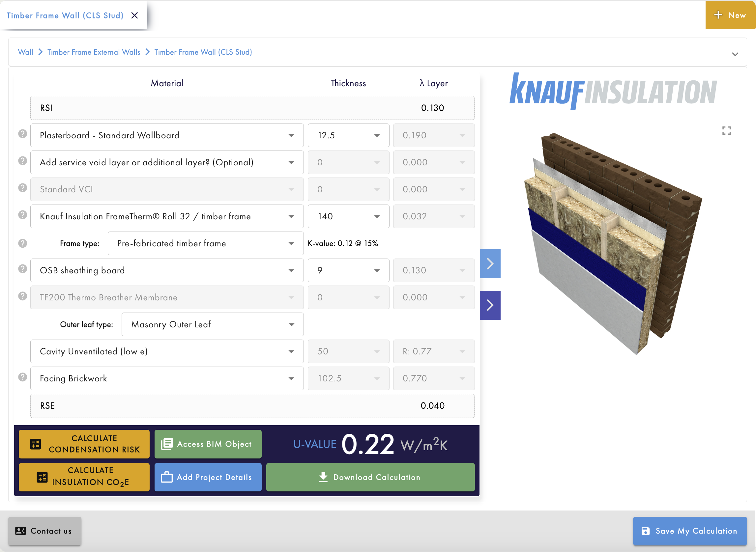Click the Contact us button
756x552 pixels.
point(45,531)
